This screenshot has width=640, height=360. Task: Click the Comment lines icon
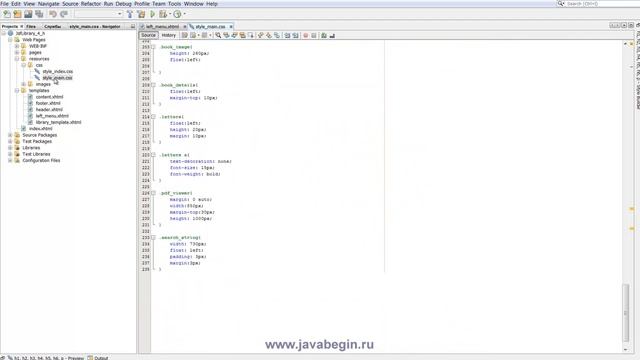point(324,36)
